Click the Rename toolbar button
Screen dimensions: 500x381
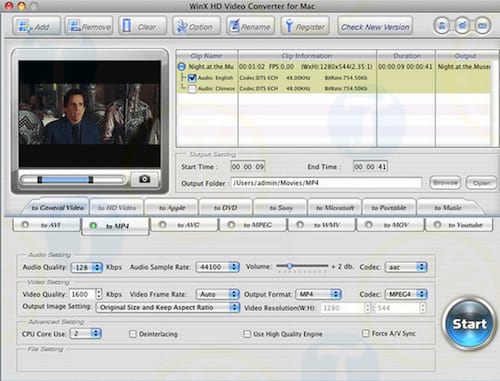(x=251, y=26)
